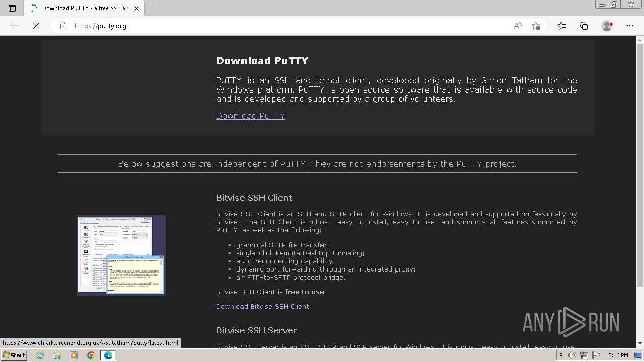The width and height of the screenshot is (644, 362).
Task: Click the scrollbar down arrow
Action: coord(640,343)
